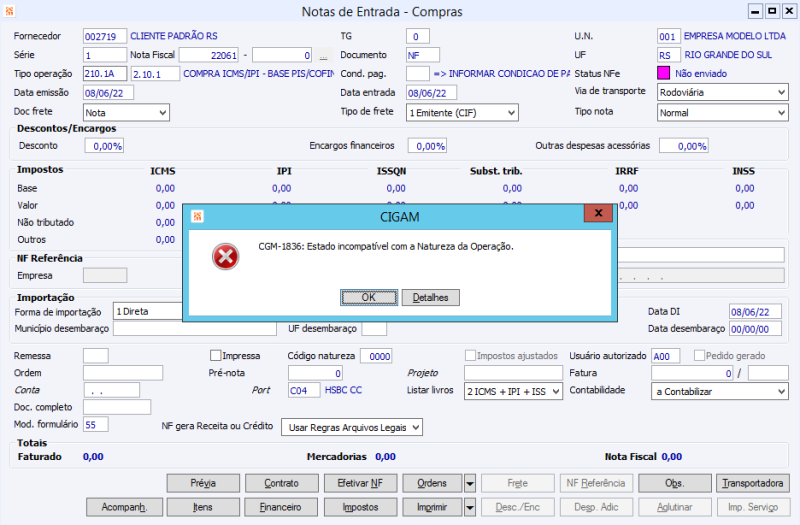Click the Documento NF field
This screenshot has width=800, height=525.
click(x=423, y=55)
